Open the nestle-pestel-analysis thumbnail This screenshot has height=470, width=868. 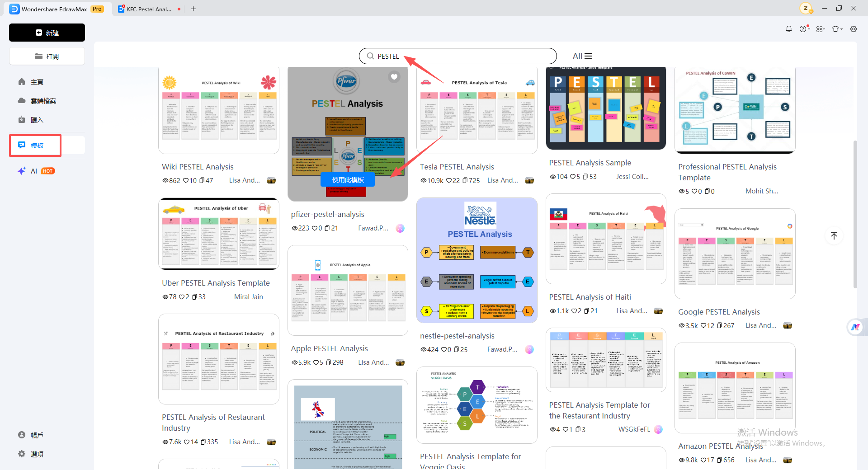coord(477,260)
